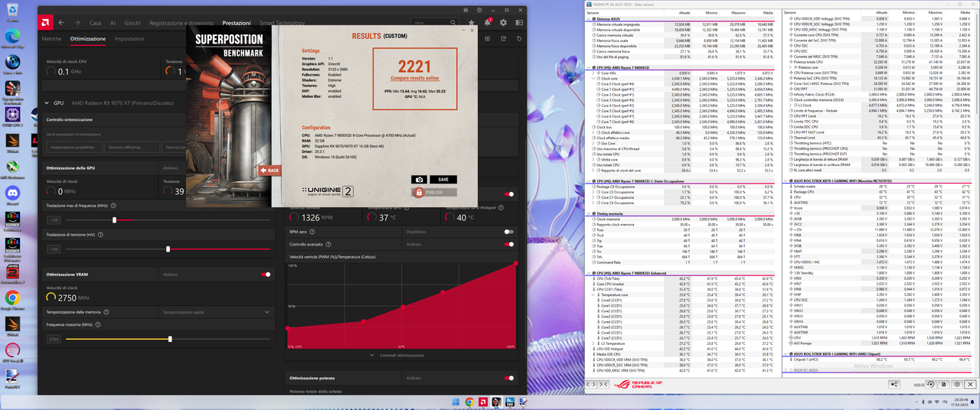
Task: Open the Recycle Bin desktop icon
Action: tap(13, 10)
